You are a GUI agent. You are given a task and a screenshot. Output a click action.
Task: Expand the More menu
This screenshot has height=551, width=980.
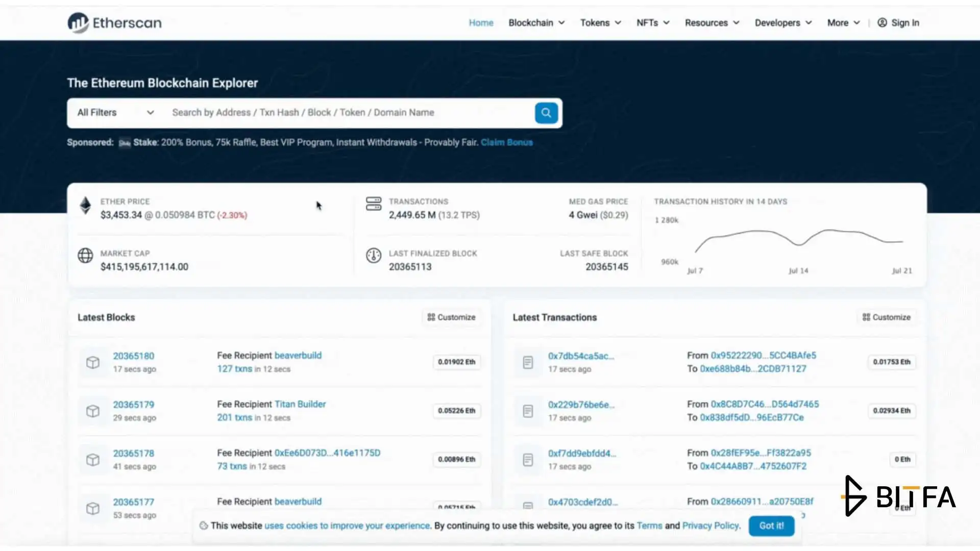(843, 22)
